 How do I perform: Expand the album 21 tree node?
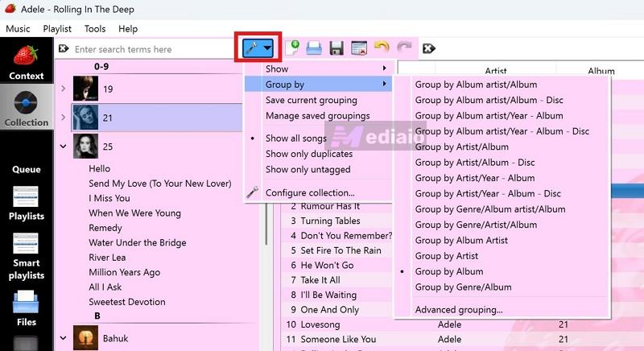coord(64,118)
